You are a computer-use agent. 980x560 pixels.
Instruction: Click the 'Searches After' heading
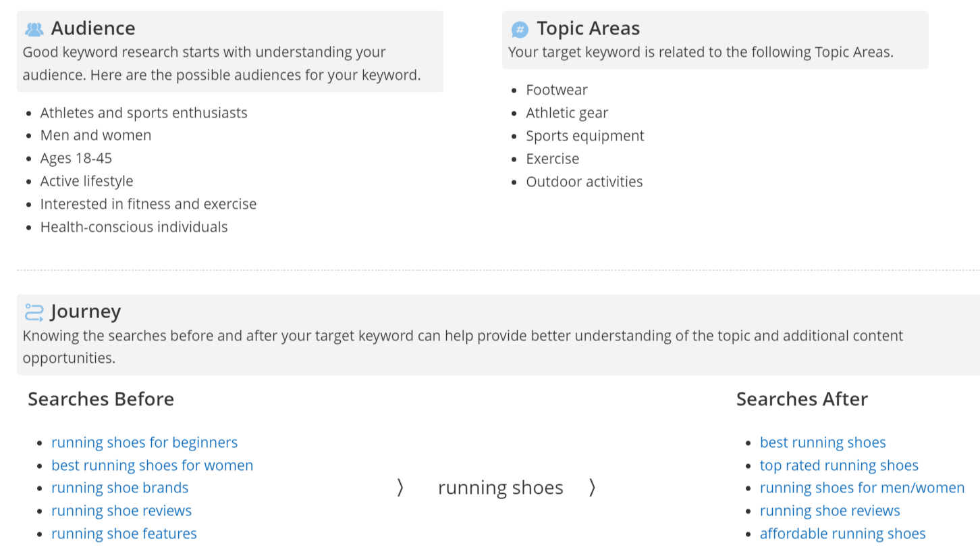pos(802,399)
